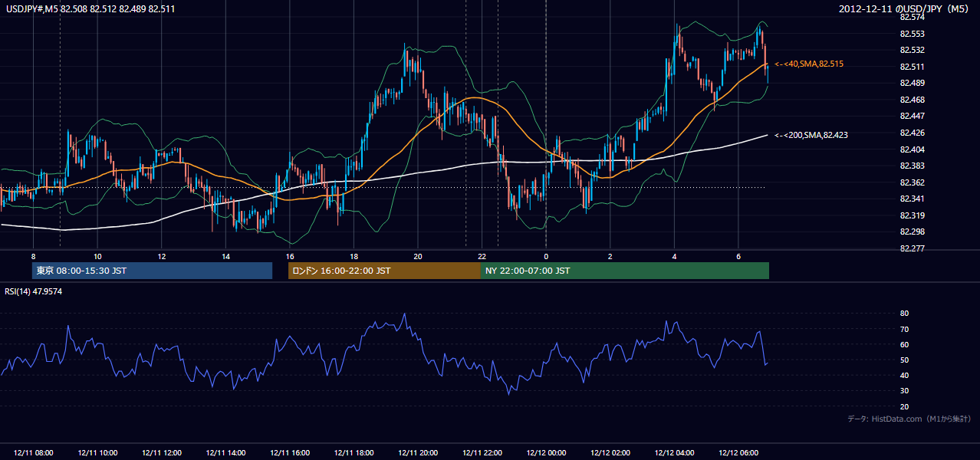Click the NY 22:00-07:00 JST session bar
This screenshot has height=460, width=980.
click(625, 271)
